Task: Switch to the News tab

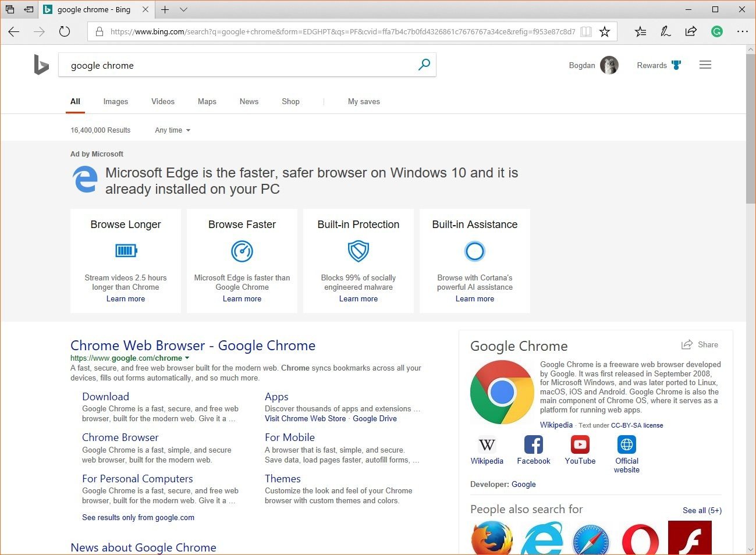Action: pos(249,101)
